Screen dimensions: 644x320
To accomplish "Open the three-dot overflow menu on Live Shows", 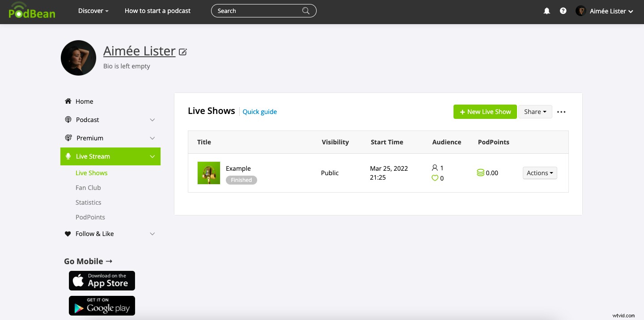I will click(561, 112).
